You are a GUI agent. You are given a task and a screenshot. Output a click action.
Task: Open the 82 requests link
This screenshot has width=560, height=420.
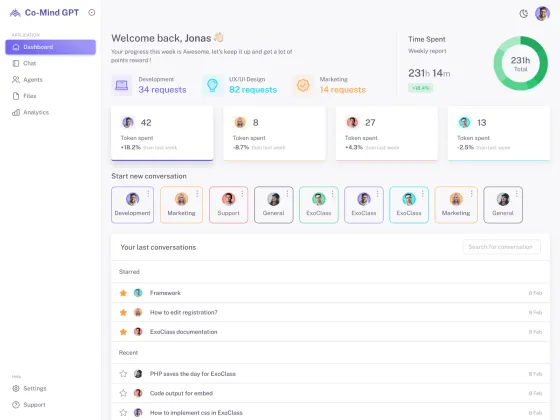[x=253, y=90]
